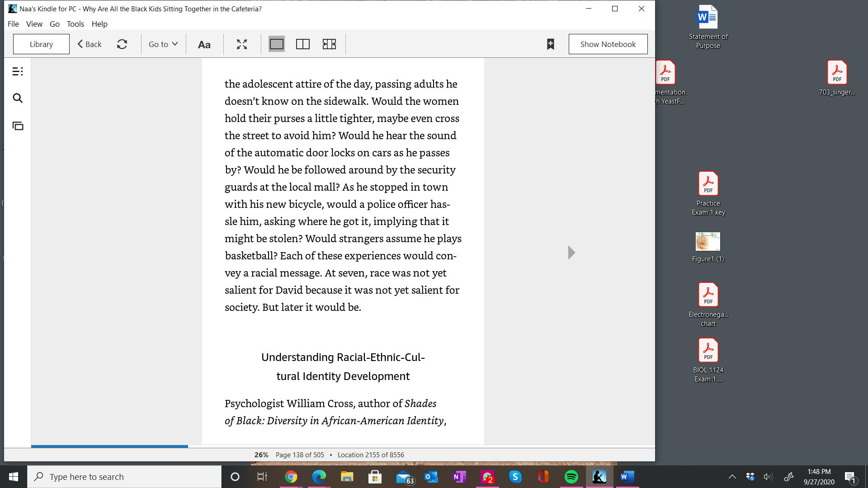Screen dimensions: 868x488
Task: Go back using the Back button
Action: pyautogui.click(x=90, y=44)
